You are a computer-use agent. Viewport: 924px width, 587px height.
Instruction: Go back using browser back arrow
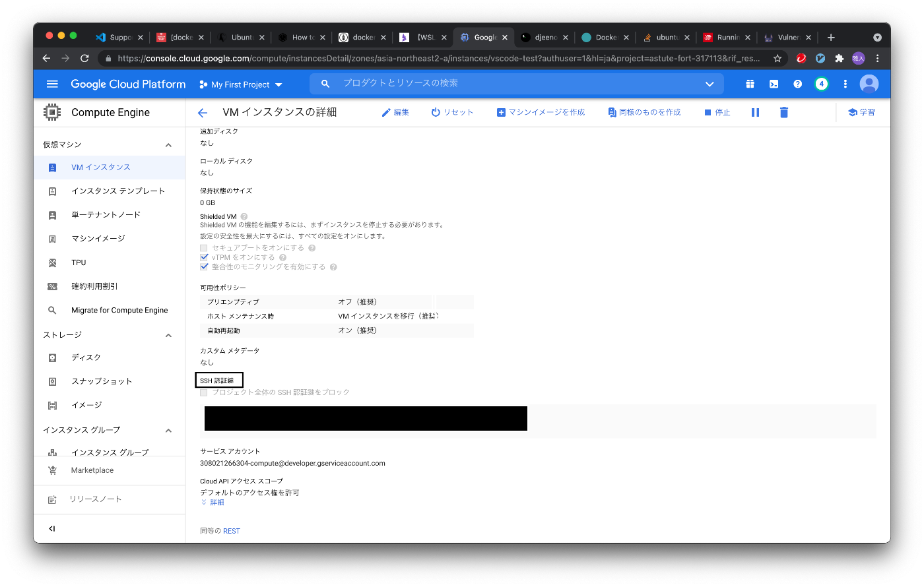[46, 58]
